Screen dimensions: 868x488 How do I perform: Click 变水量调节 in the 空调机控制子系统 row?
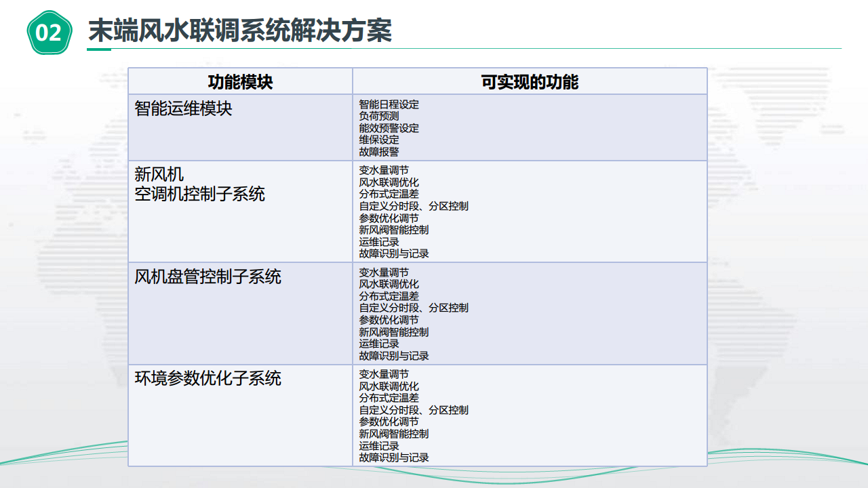click(384, 171)
